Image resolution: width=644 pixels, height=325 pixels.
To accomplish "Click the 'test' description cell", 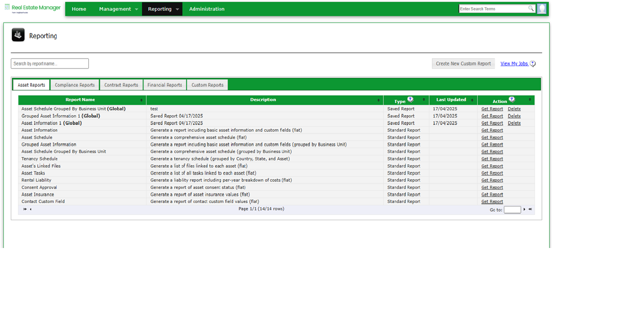I will point(264,109).
